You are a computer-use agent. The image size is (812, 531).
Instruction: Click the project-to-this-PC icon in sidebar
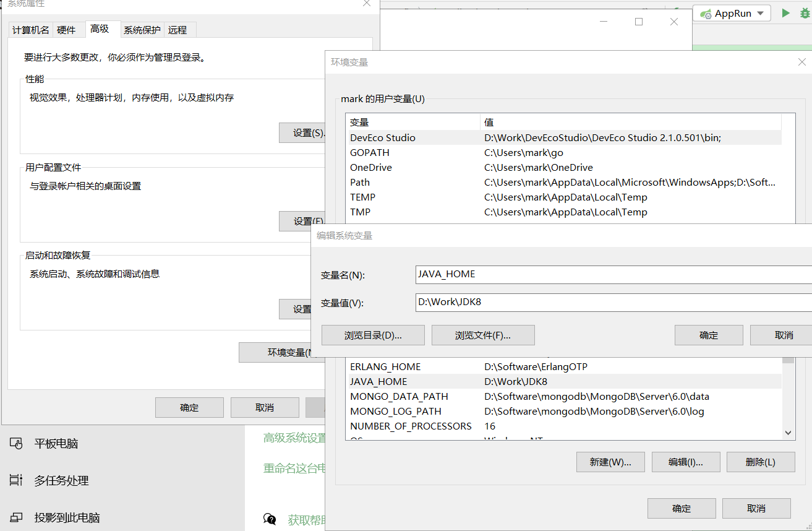(x=16, y=517)
